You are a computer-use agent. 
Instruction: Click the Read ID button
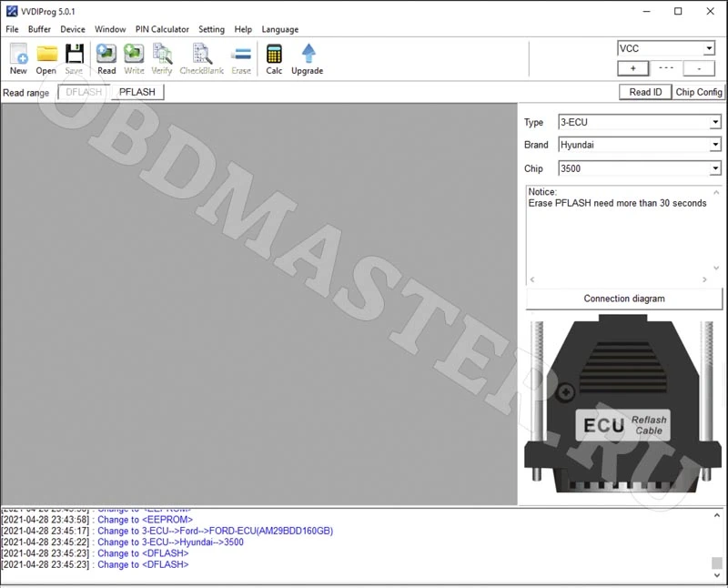pyautogui.click(x=645, y=92)
